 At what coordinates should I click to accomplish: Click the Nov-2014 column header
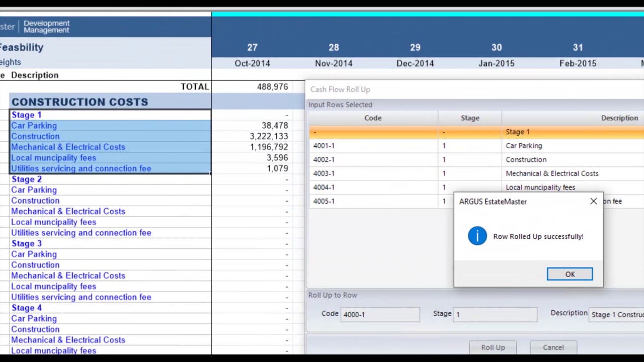tap(334, 63)
